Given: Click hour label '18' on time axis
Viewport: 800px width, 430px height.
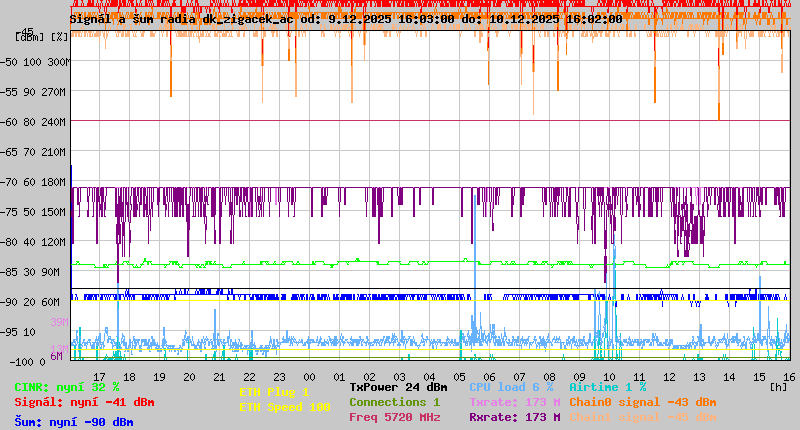Looking at the screenshot, I should pos(130,377).
